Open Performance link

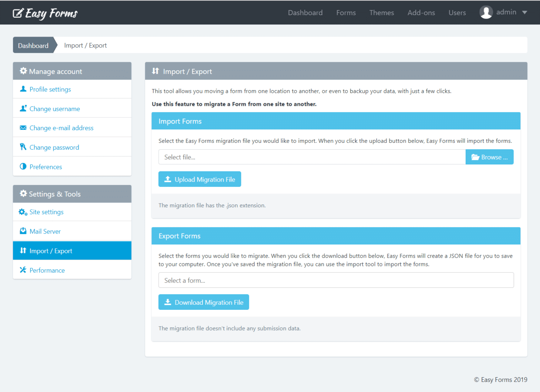point(47,270)
